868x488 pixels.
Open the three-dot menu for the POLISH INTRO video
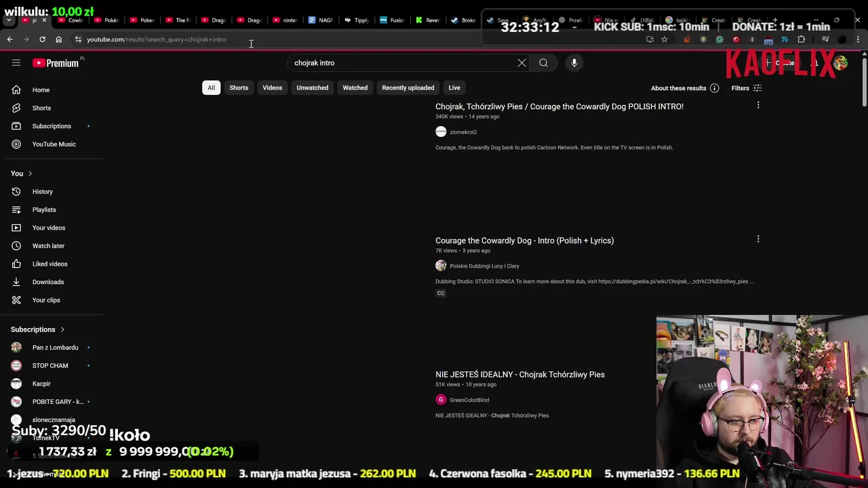coord(758,105)
